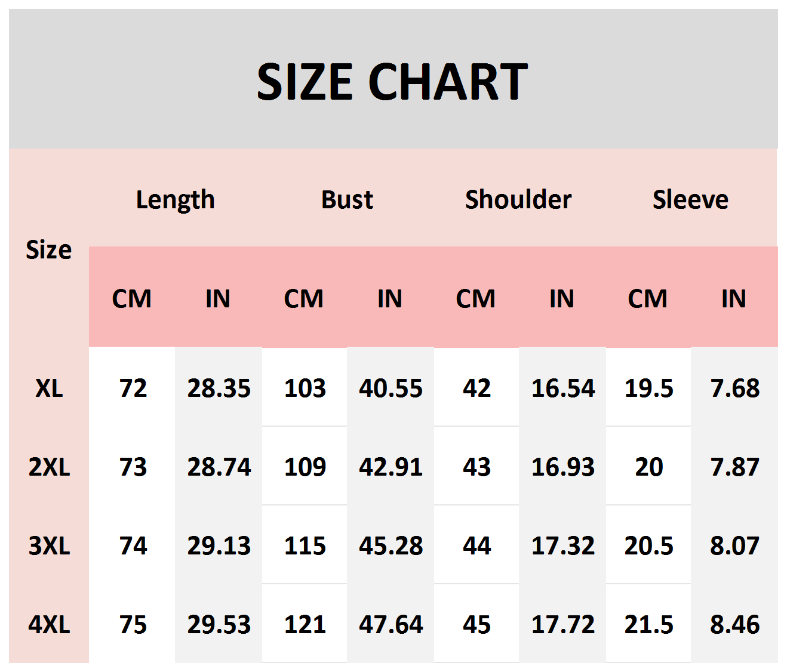Click the 2XL bust inches 42.91
Screen dimensions: 787x672
click(391, 467)
